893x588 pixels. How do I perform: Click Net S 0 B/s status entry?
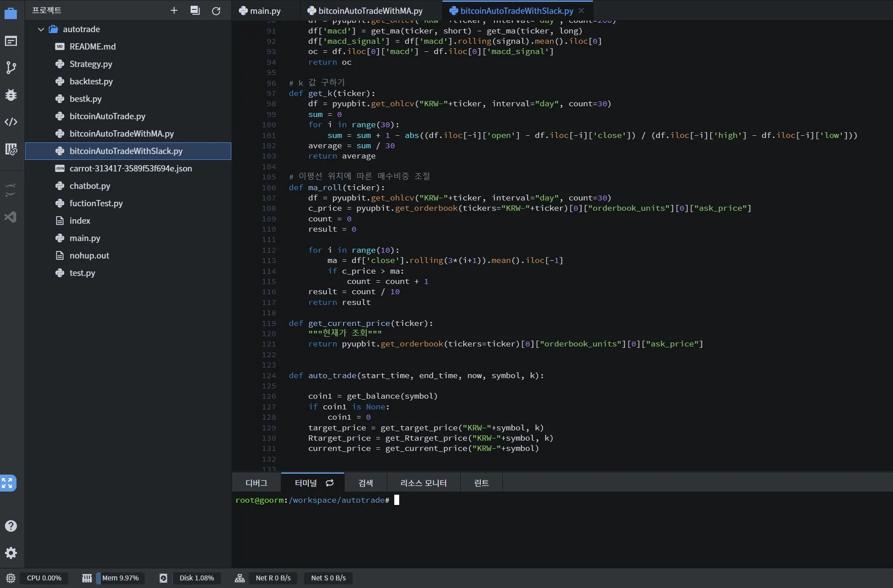[329, 578]
